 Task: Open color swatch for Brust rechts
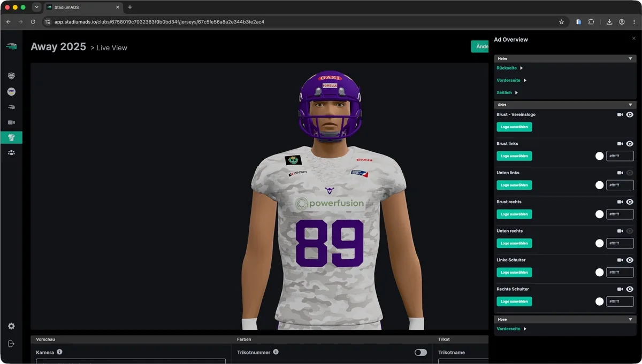coord(600,214)
